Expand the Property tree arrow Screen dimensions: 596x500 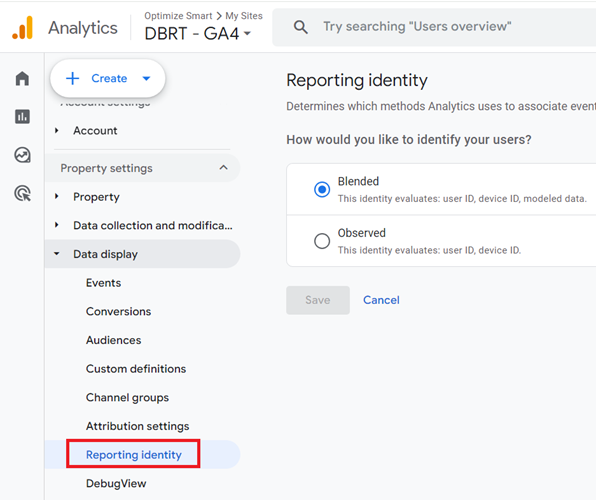pos(57,197)
